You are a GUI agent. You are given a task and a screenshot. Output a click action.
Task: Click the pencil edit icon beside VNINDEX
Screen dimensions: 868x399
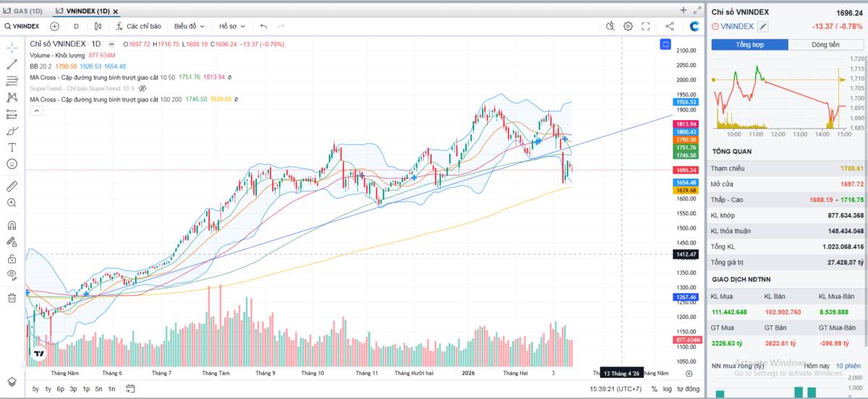(x=762, y=27)
